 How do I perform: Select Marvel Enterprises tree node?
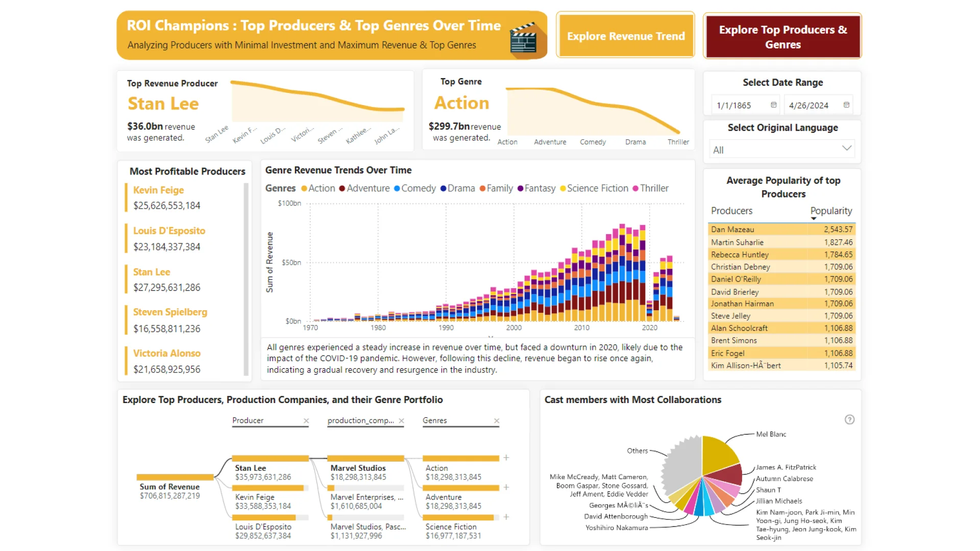point(366,497)
